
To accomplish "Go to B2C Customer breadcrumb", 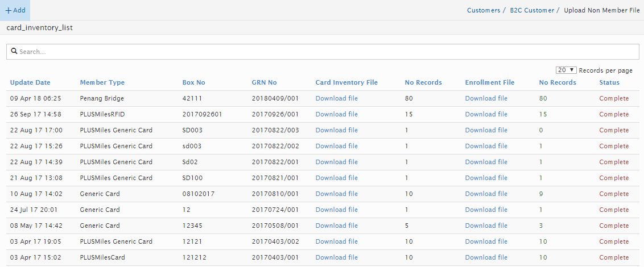I will pos(531,10).
